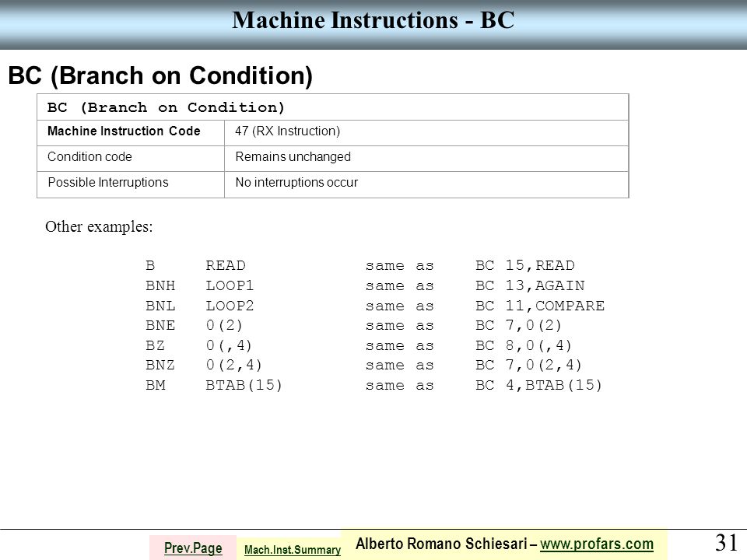Click the 'Other examples:' text
This screenshot has height=560, width=747.
[x=99, y=226]
